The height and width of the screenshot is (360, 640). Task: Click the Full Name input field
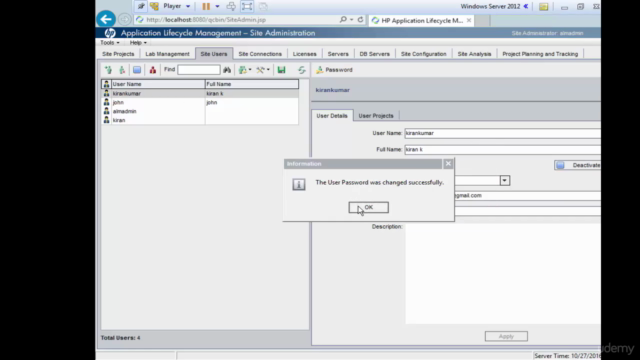click(x=502, y=149)
